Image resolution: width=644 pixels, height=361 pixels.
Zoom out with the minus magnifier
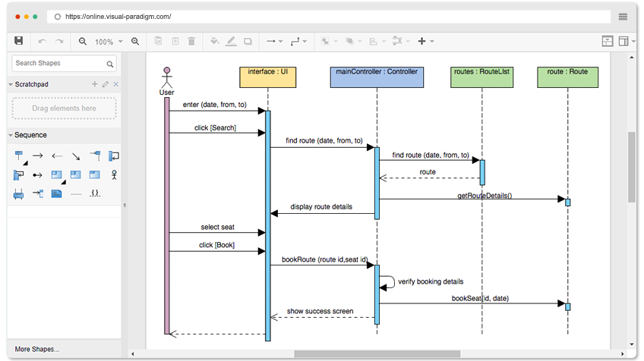(83, 42)
